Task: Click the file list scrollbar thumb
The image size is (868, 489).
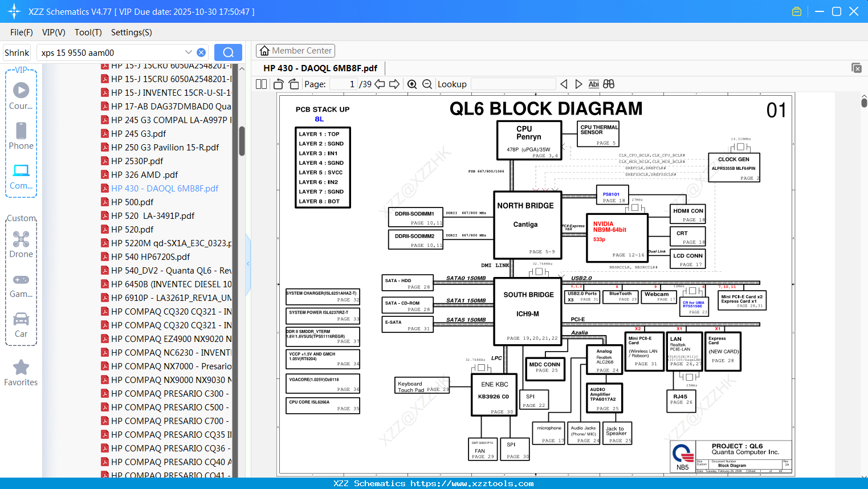Action: (x=242, y=141)
